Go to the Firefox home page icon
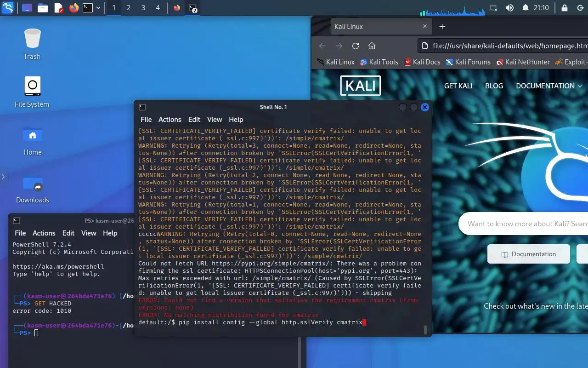The image size is (588, 368). (x=372, y=46)
